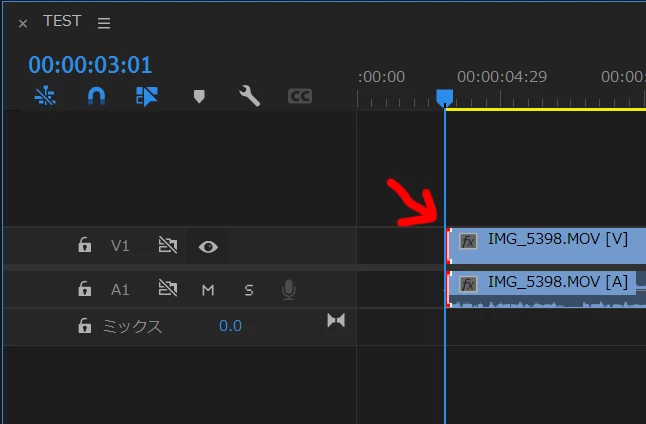Image resolution: width=646 pixels, height=424 pixels.
Task: Add a marker
Action: tap(199, 96)
